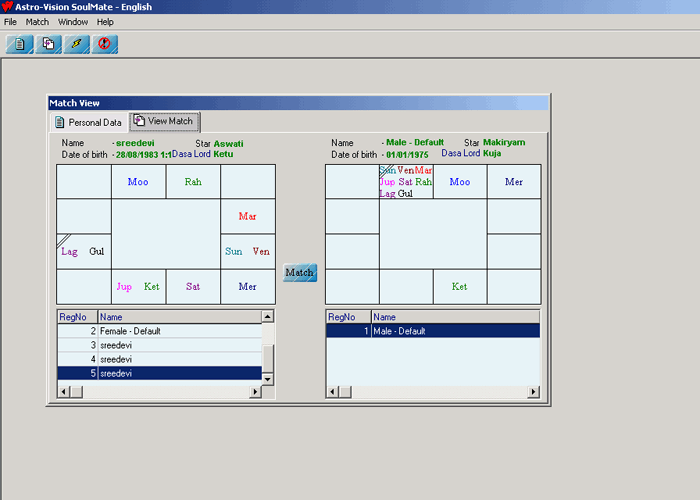
Task: Click the Sat cell in the left chart
Action: (x=193, y=287)
